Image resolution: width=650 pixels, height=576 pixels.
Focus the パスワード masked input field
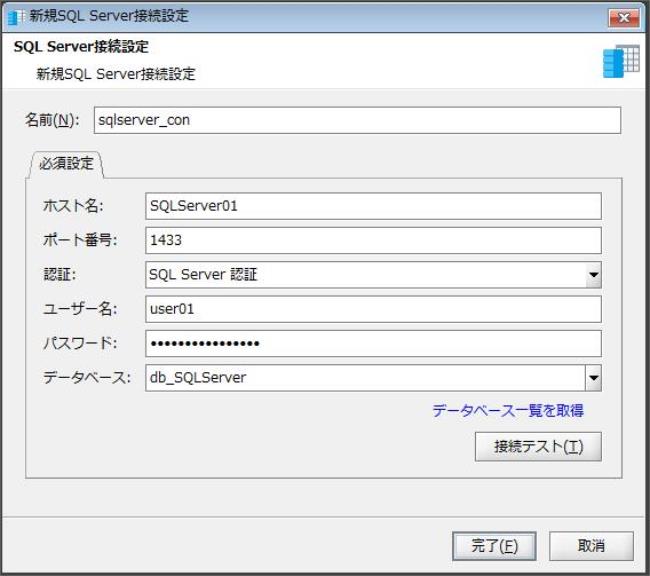372,344
